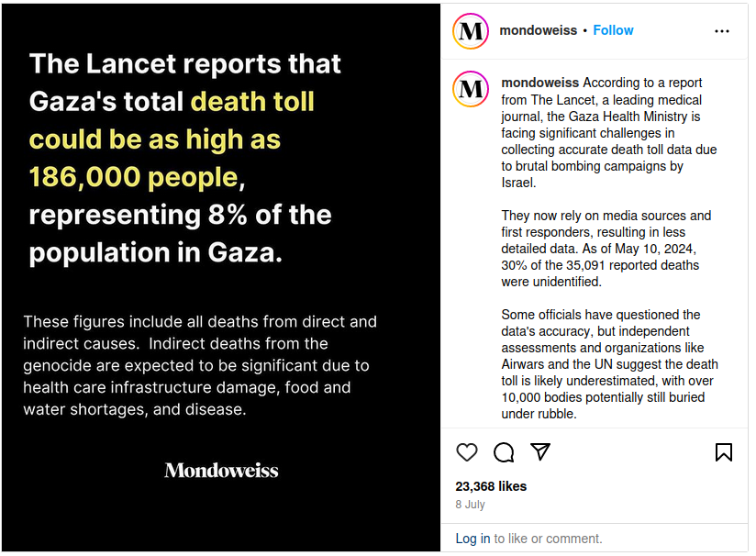Follow the mondoweiss account
This screenshot has height=556, width=756.
(x=613, y=30)
